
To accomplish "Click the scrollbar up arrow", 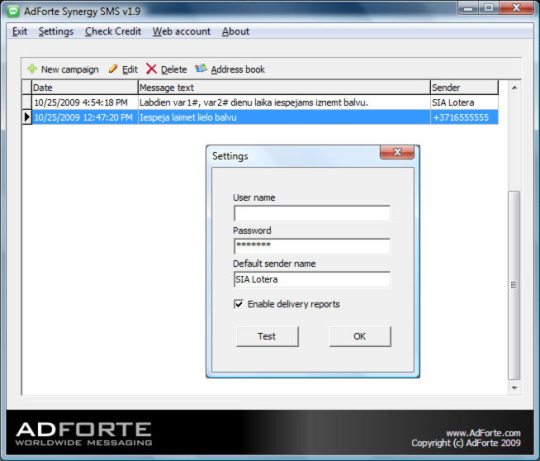I will pyautogui.click(x=514, y=88).
